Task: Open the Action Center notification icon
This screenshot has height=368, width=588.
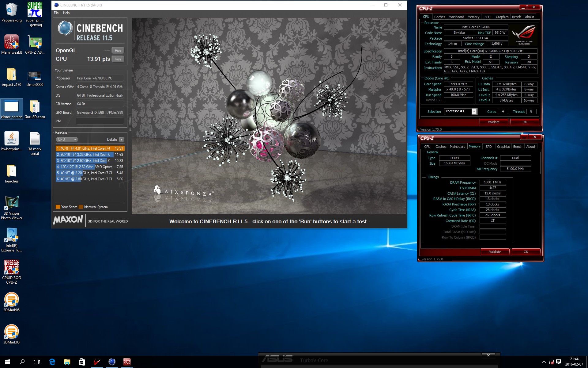Action: 559,362
